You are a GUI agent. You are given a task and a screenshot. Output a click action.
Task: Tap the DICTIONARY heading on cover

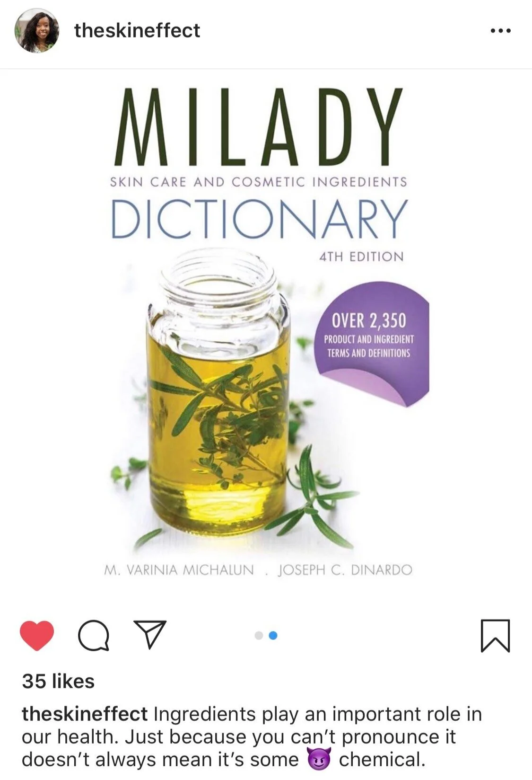[x=259, y=219]
